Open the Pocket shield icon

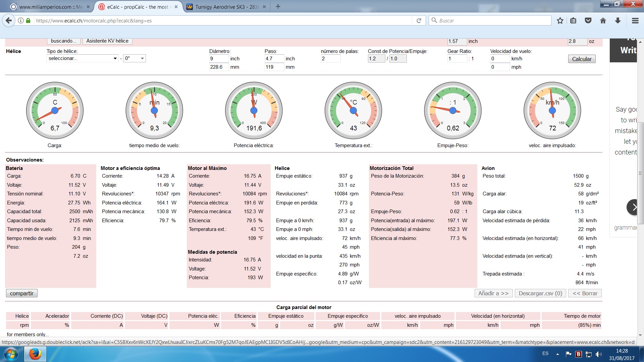[588, 21]
